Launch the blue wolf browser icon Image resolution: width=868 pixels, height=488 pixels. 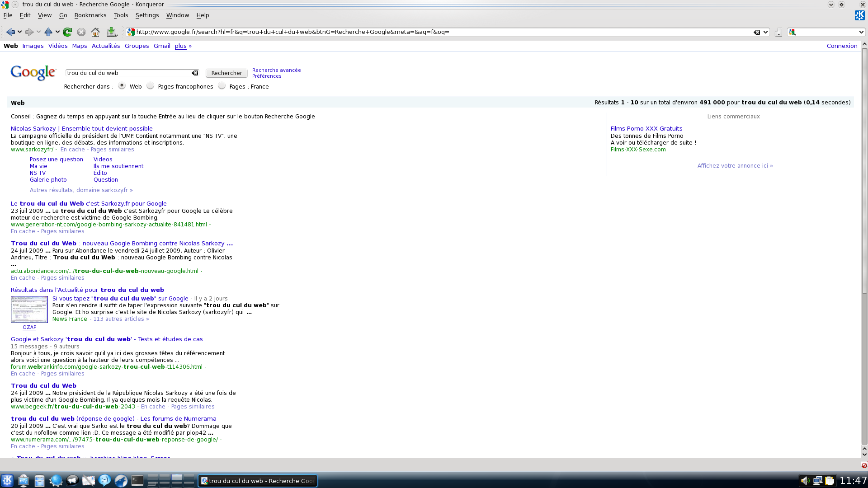tap(121, 480)
